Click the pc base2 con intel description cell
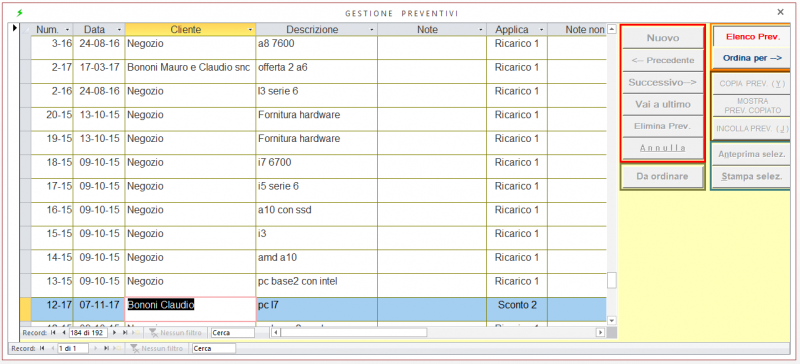 [x=317, y=285]
